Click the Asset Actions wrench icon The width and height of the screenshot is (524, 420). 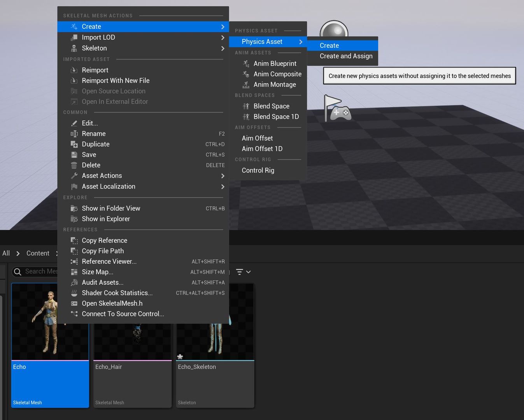[x=74, y=175]
